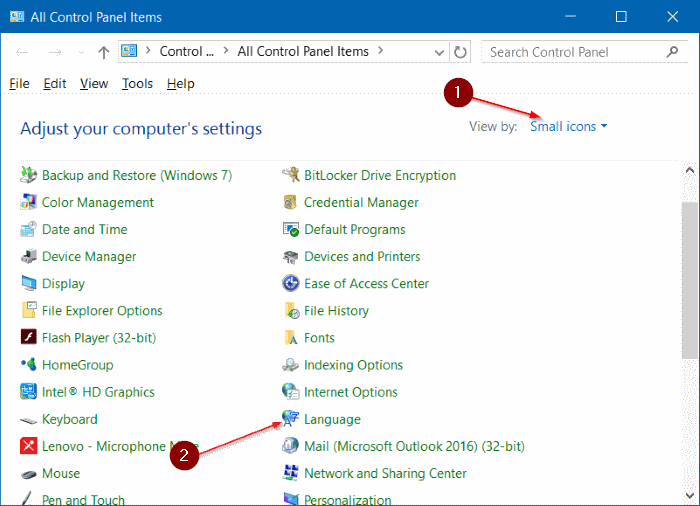Click the Flash Player icon
This screenshot has width=700, height=506.
(28, 338)
